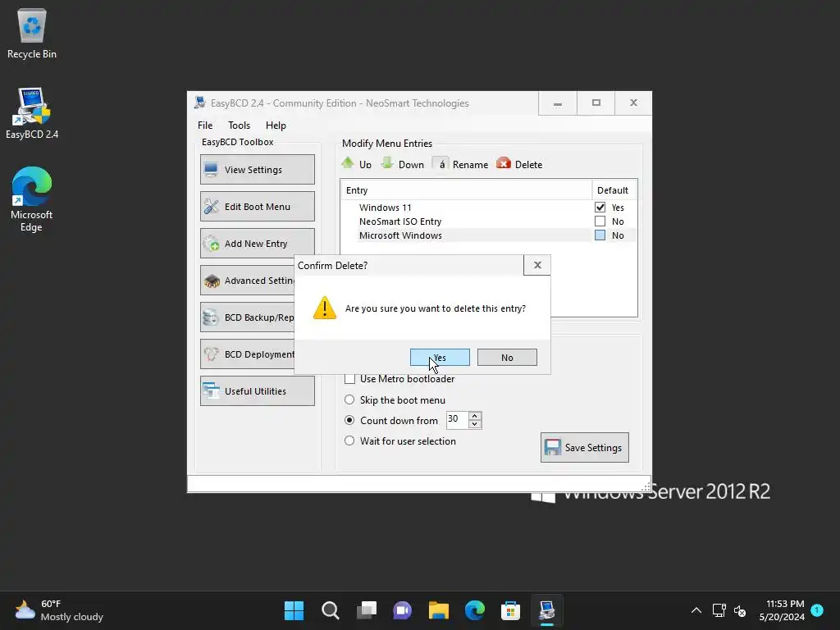
Task: Open Useful Utilities in the toolbox
Action: pyautogui.click(x=257, y=391)
